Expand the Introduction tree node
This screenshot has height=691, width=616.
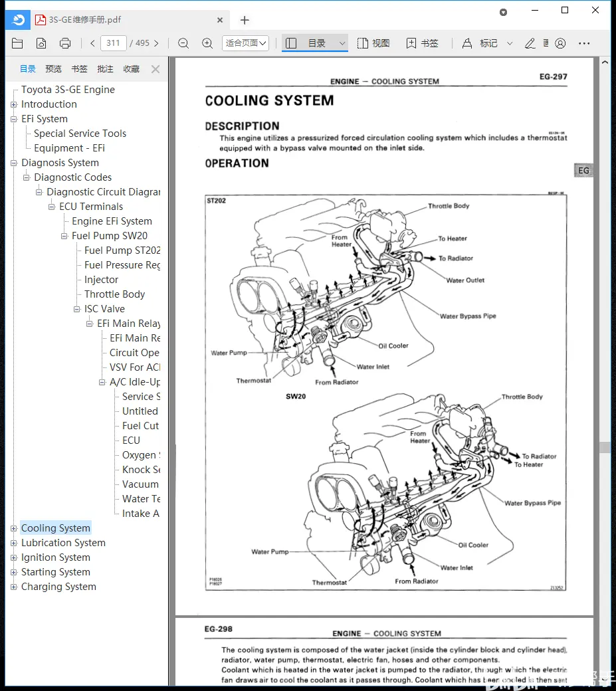point(14,105)
